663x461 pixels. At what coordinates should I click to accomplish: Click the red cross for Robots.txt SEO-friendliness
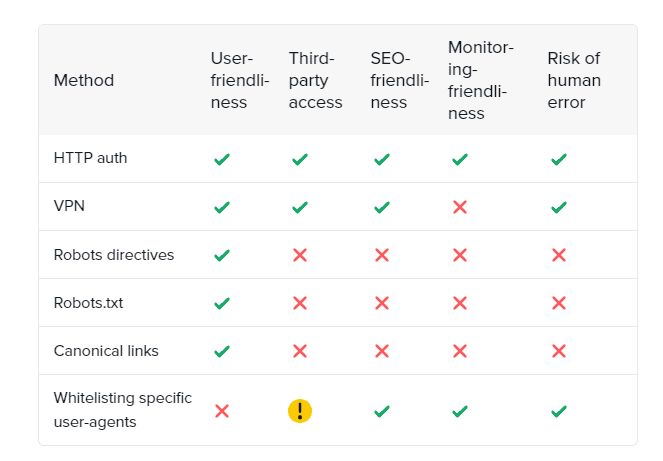coord(381,303)
